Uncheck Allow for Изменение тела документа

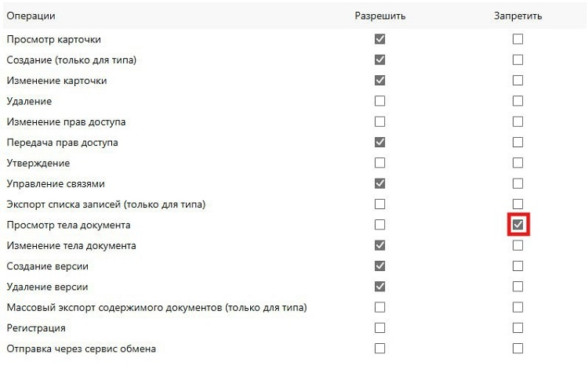(x=380, y=245)
